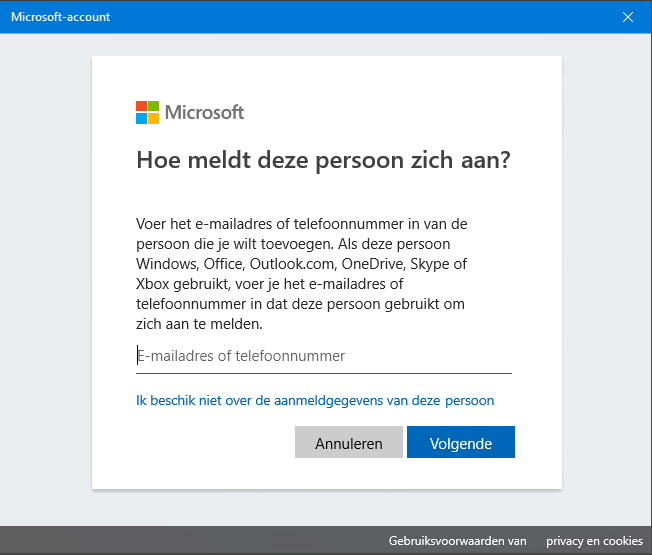Click the red square of Microsoft logo
Viewport: 652px width, 555px height.
coord(141,106)
